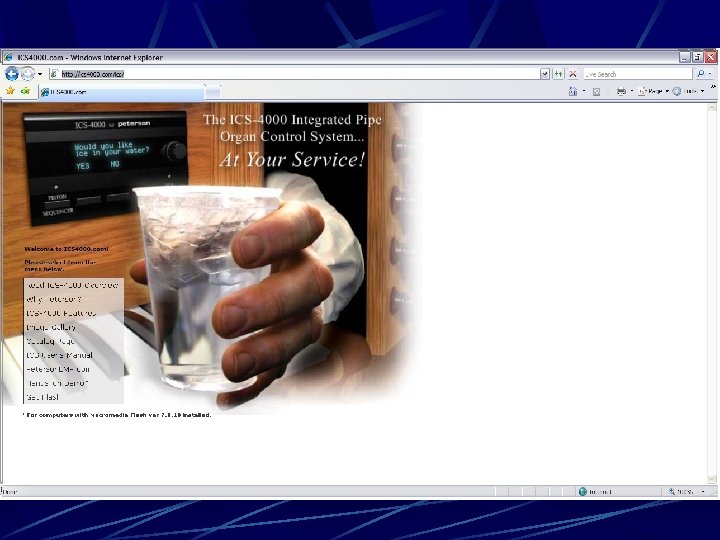Click the Macromedia Flash footnote text

(118, 415)
